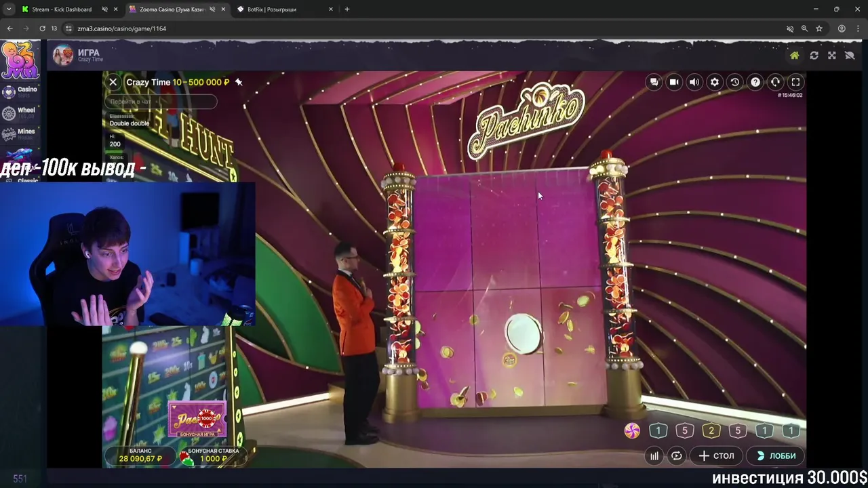Click the Crazy Time 10–500 000 ₽ limits label
This screenshot has width=868, height=488.
[x=178, y=82]
